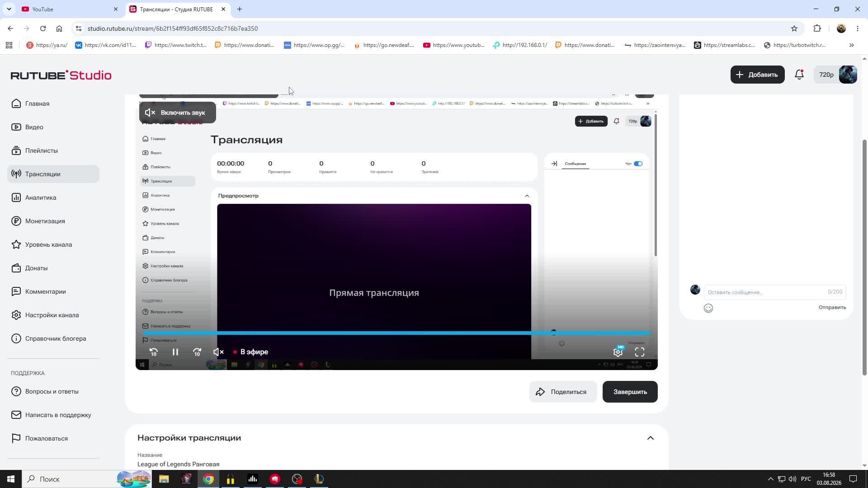Viewport: 868px width, 488px height.
Task: Open the ya.ru bookmark
Action: click(47, 45)
